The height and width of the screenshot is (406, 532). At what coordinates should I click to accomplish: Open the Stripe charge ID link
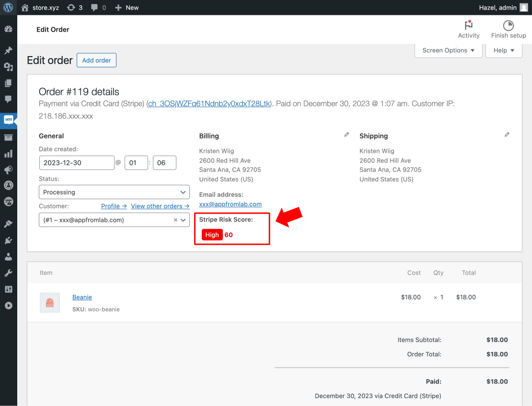point(209,104)
